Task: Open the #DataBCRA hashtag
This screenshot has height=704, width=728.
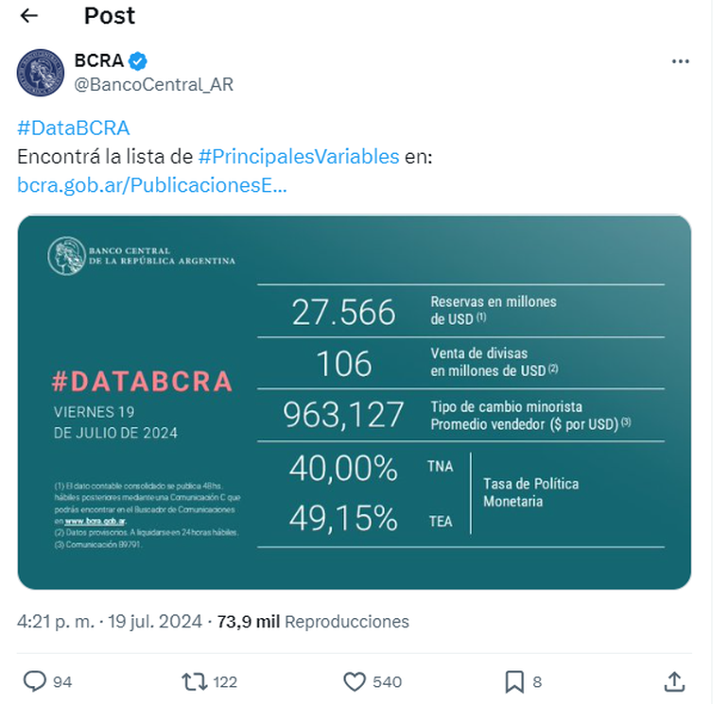Action: point(73,129)
